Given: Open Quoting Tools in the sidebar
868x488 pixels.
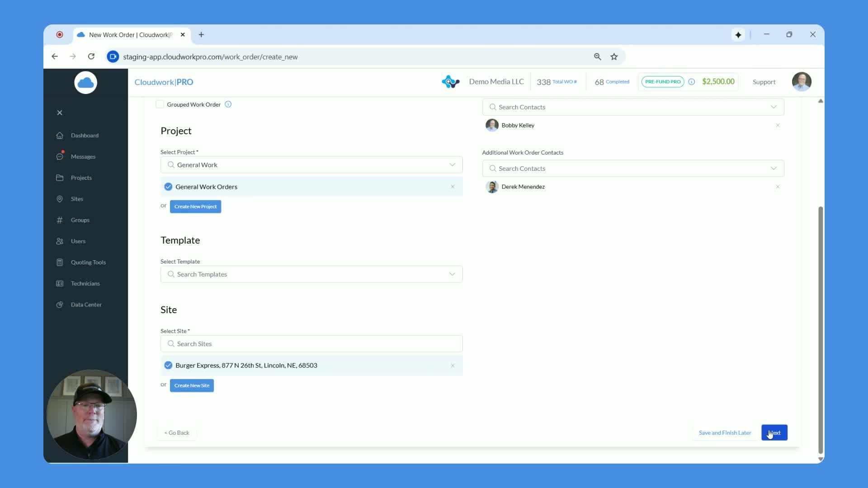Looking at the screenshot, I should click(x=88, y=263).
